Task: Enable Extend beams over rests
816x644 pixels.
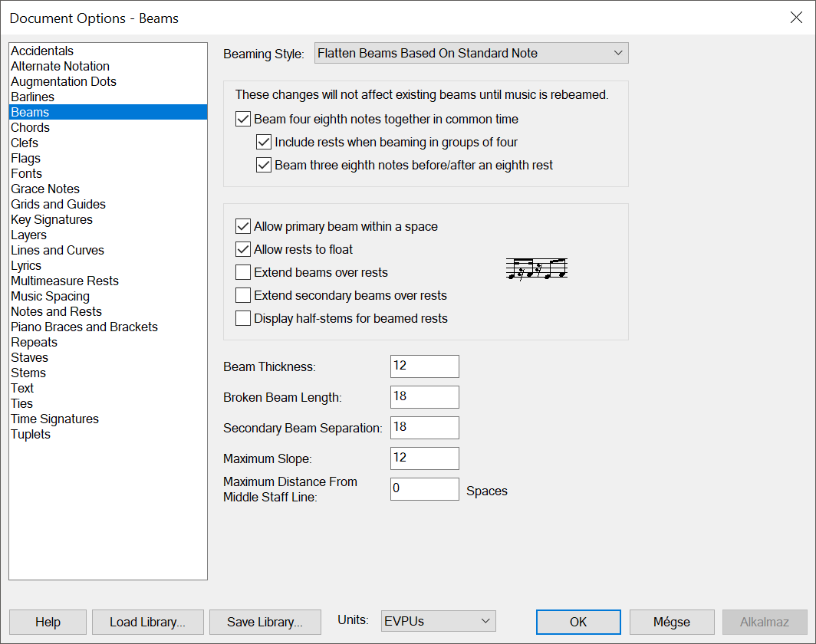Action: [243, 273]
